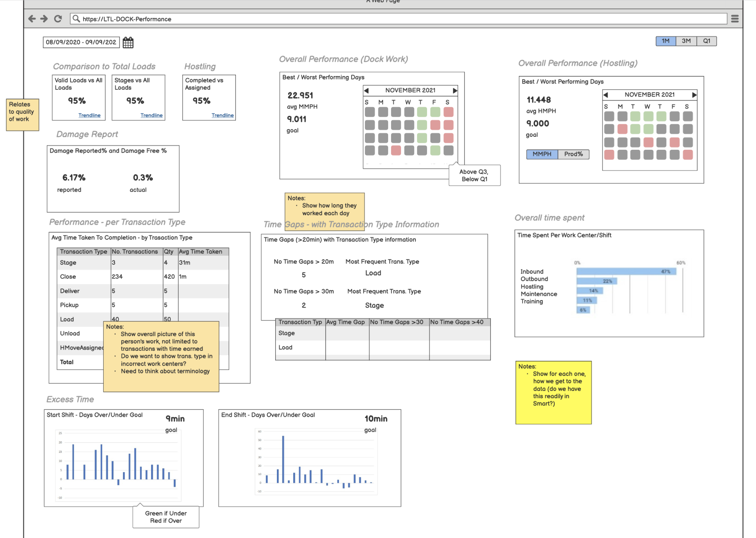Go to next month in Hostling calendar

click(x=694, y=95)
